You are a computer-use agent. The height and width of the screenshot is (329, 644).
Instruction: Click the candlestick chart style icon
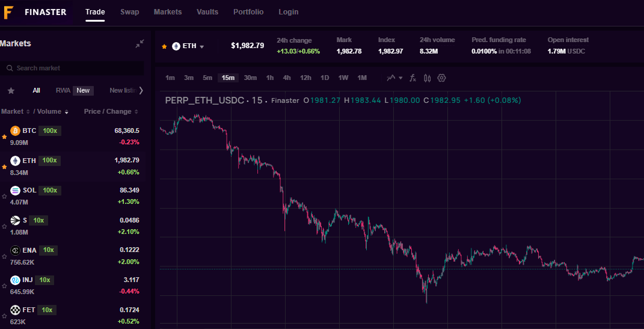pyautogui.click(x=428, y=78)
